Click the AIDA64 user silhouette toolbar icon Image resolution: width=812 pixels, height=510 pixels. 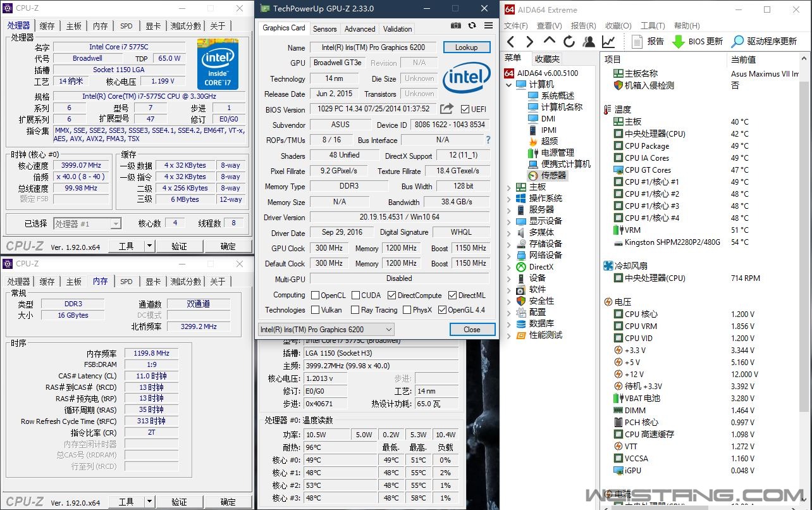tap(589, 41)
